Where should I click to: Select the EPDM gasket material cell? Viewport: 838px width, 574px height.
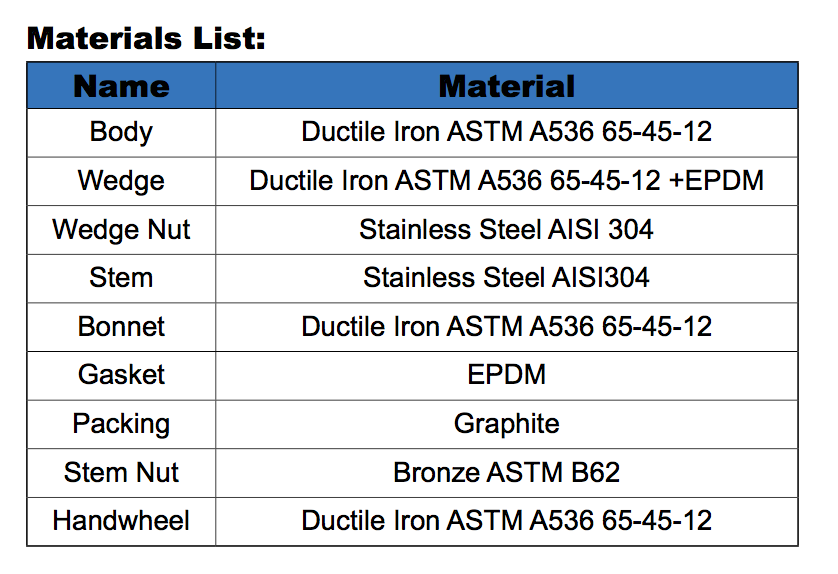(506, 375)
